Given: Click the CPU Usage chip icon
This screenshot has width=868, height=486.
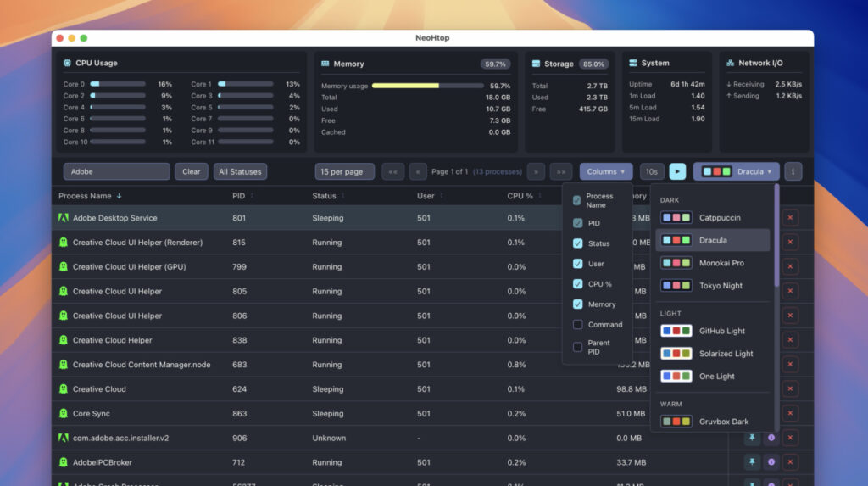Looking at the screenshot, I should [x=67, y=64].
